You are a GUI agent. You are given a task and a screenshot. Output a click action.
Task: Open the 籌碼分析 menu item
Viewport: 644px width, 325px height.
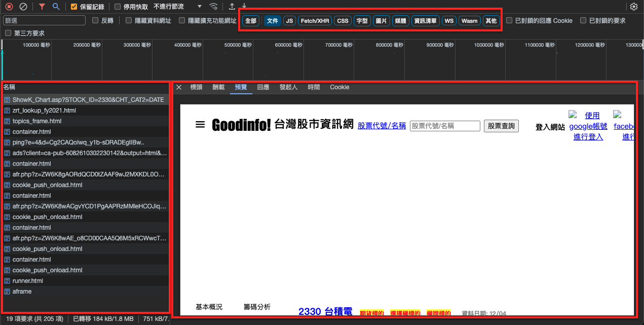(x=257, y=307)
